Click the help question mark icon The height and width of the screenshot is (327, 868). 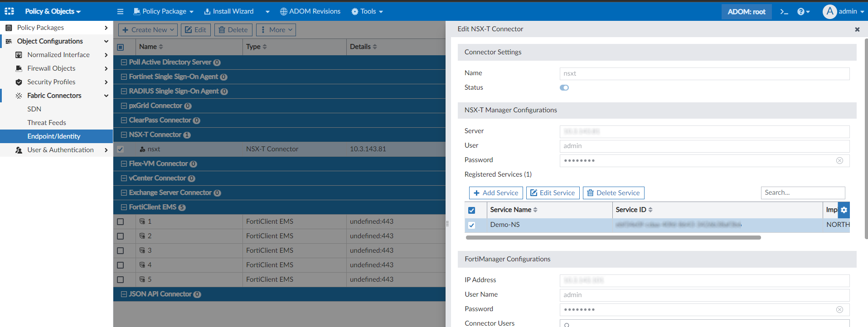[x=801, y=12]
